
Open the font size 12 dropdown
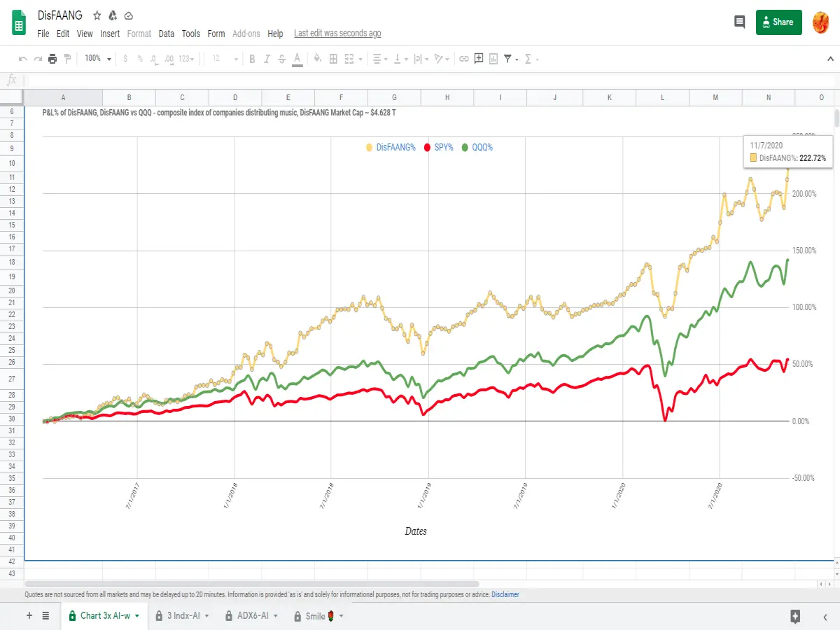[225, 59]
